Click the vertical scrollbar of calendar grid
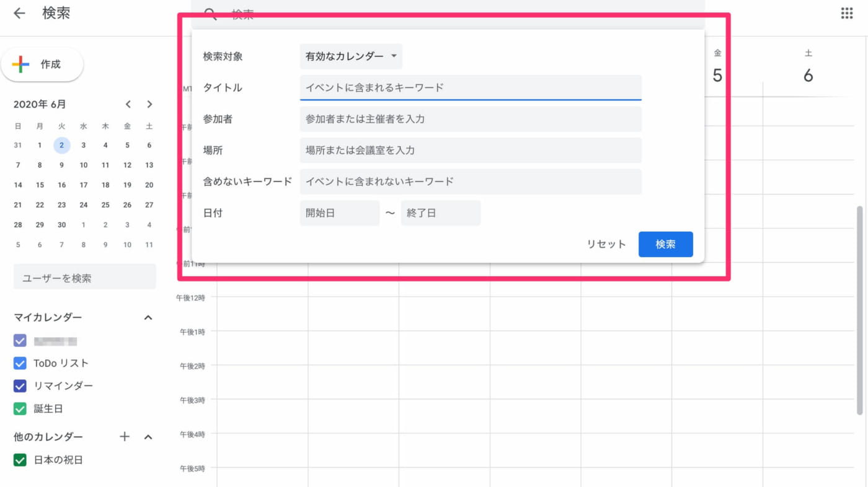Image resolution: width=868 pixels, height=487 pixels. [x=859, y=310]
